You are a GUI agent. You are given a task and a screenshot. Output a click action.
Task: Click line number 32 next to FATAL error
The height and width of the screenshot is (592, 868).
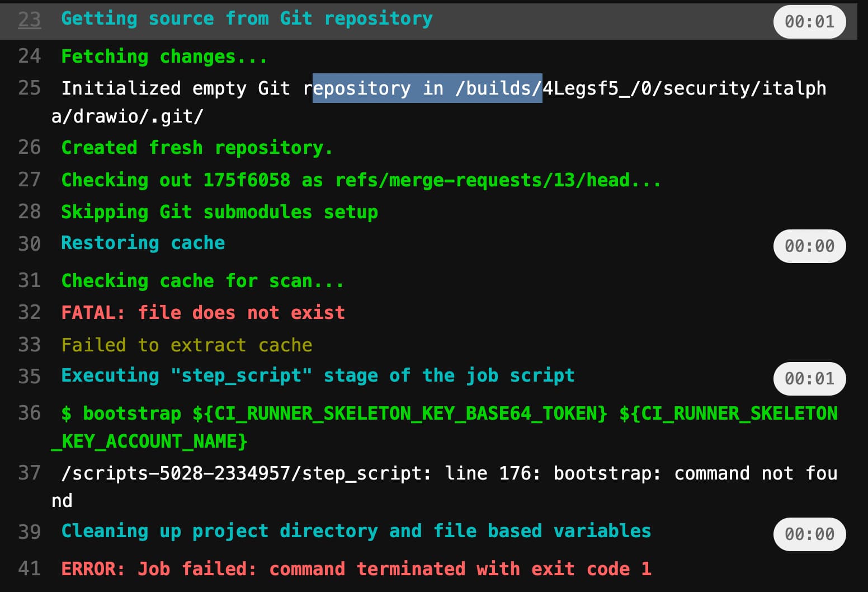[x=29, y=312]
